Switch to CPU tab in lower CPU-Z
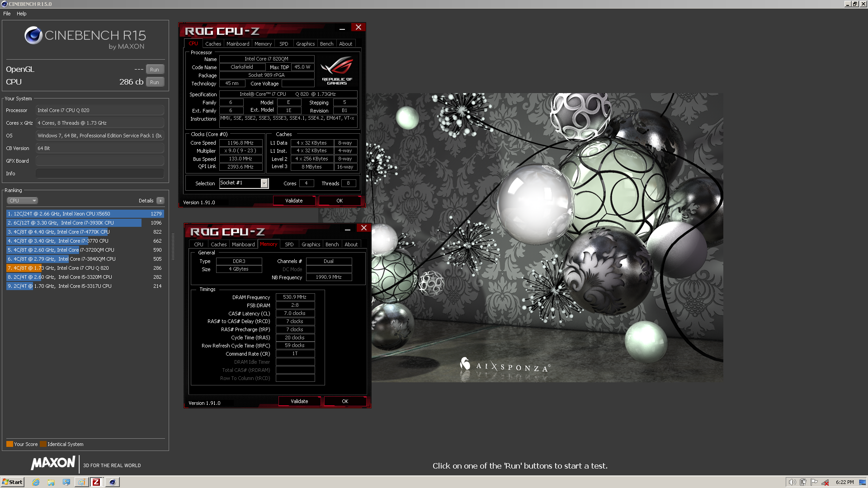The image size is (868, 488). click(x=198, y=244)
